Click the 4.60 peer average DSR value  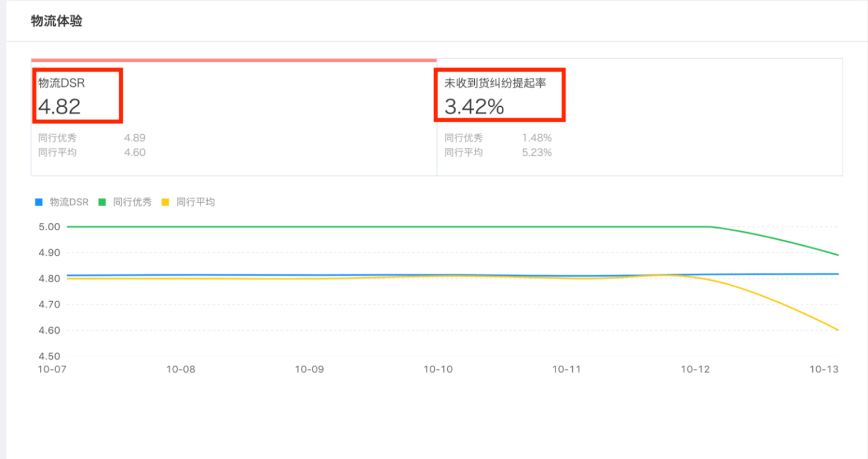[135, 152]
